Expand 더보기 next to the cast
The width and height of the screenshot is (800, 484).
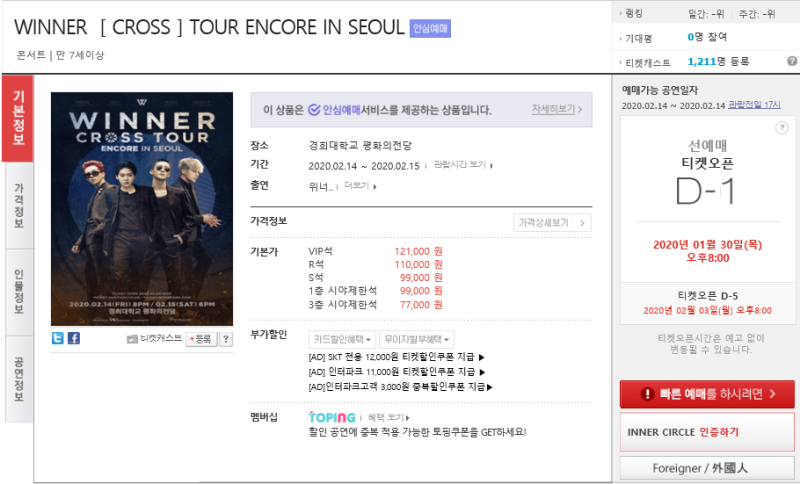click(x=360, y=186)
